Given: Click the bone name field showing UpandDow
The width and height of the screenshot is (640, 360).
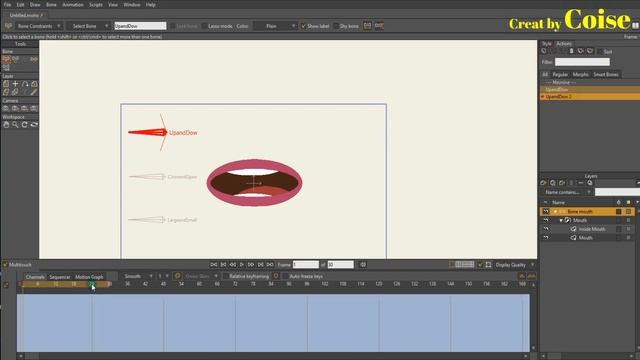Looking at the screenshot, I should 140,26.
